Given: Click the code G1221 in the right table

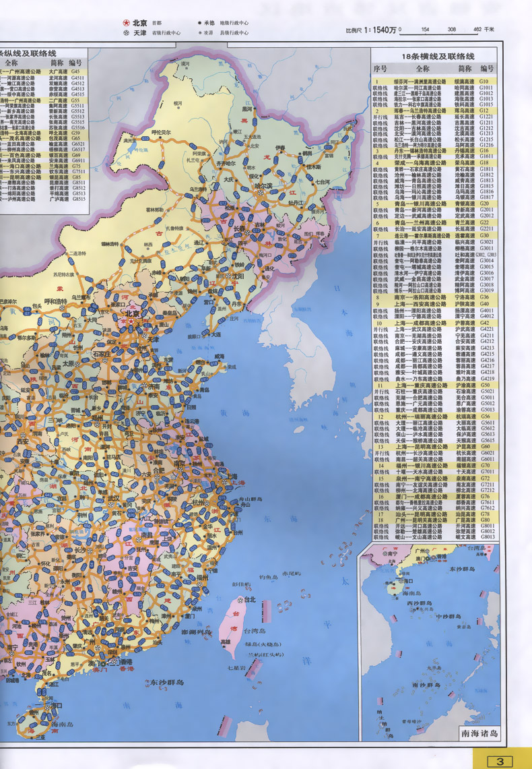Looking at the screenshot, I should (486, 117).
